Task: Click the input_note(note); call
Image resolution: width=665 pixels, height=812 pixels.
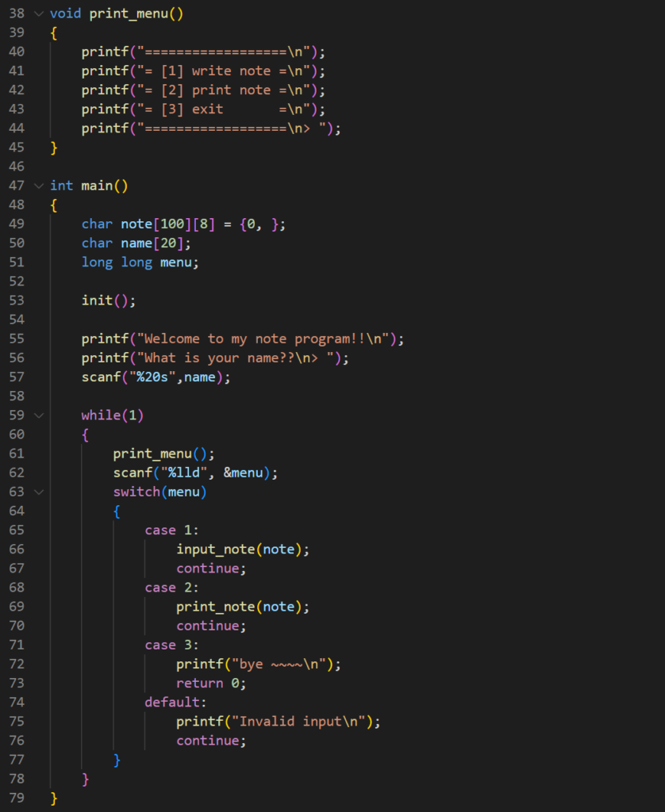Action: coord(243,550)
